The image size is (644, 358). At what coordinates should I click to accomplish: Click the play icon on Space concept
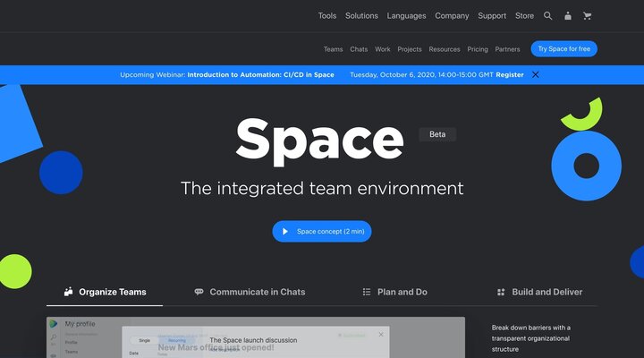coord(285,231)
